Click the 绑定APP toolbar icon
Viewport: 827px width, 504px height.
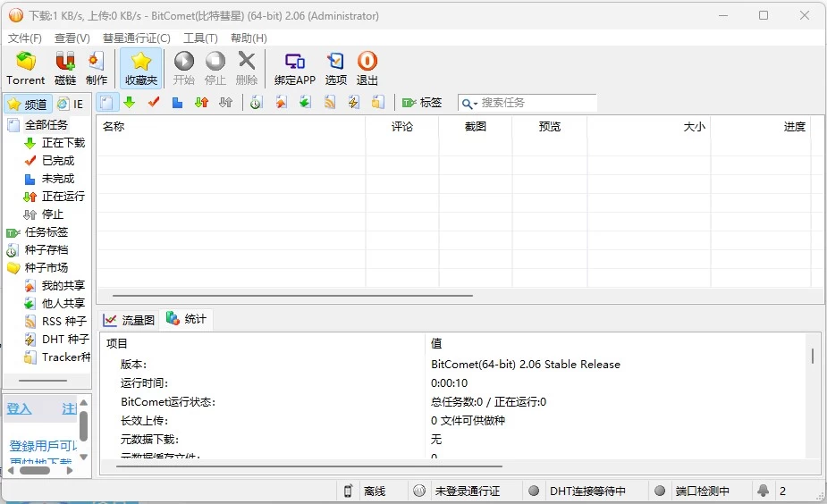pyautogui.click(x=294, y=68)
